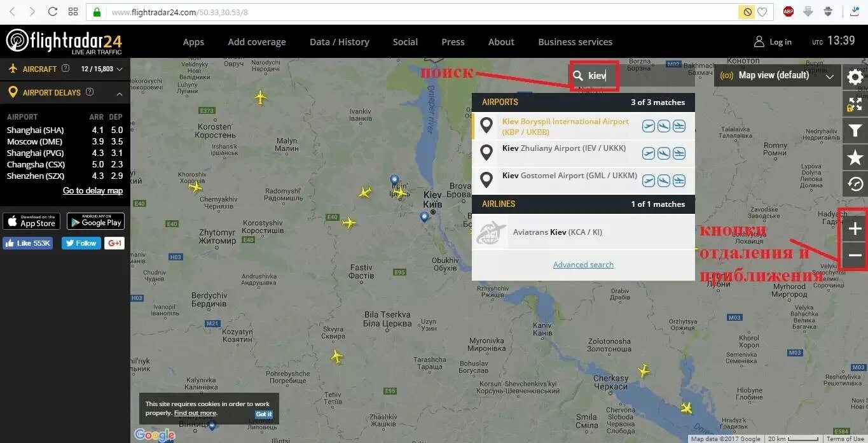Open Business services menu
Viewport: 868px width, 443px height.
click(x=575, y=41)
